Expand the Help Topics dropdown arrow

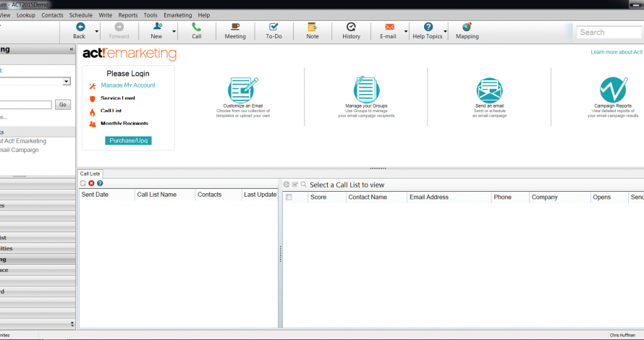click(445, 31)
